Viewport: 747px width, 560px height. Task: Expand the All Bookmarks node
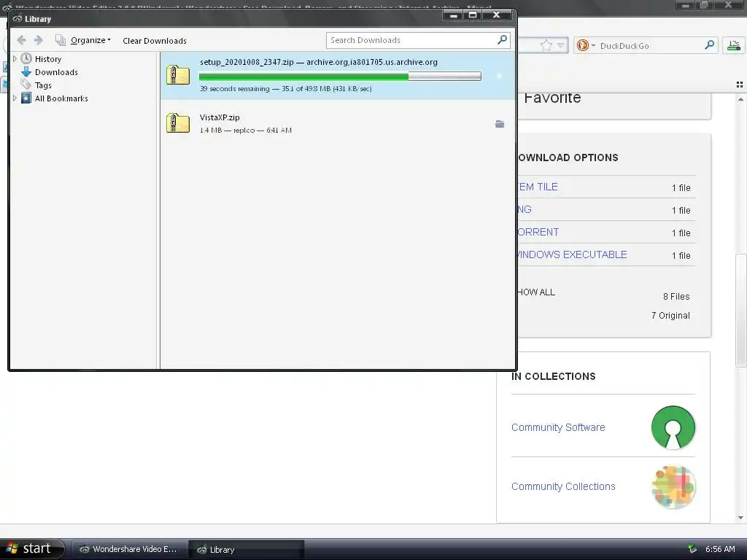(15, 98)
